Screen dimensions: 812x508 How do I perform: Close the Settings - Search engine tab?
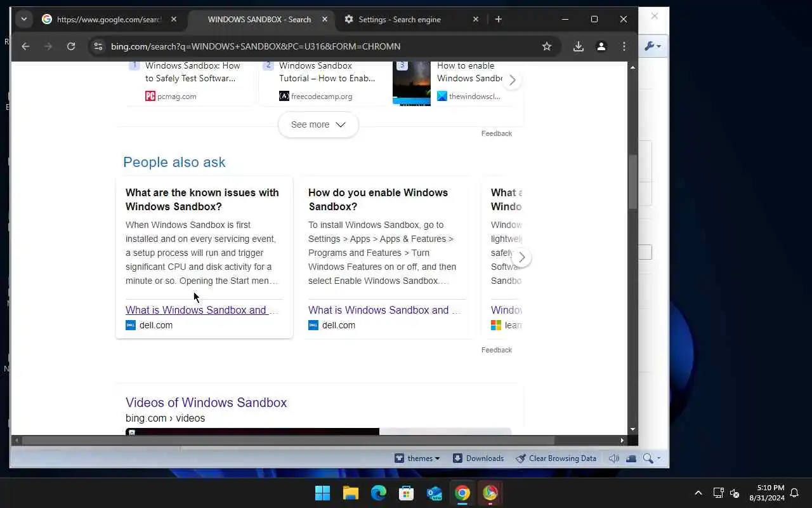coord(476,19)
